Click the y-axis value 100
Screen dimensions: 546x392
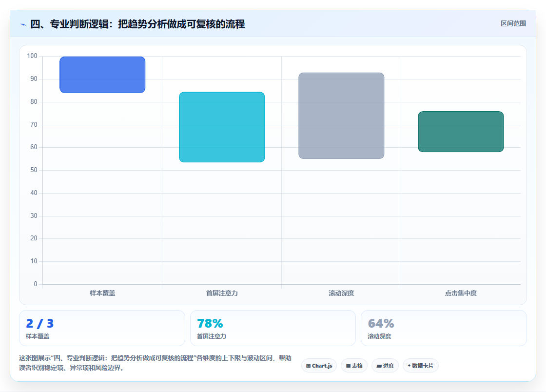pos(32,56)
